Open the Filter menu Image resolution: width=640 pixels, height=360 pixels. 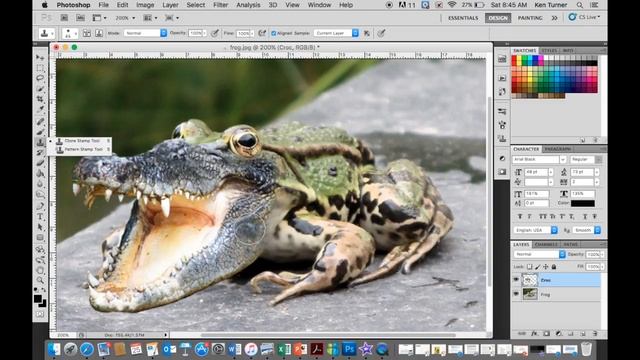coord(220,5)
